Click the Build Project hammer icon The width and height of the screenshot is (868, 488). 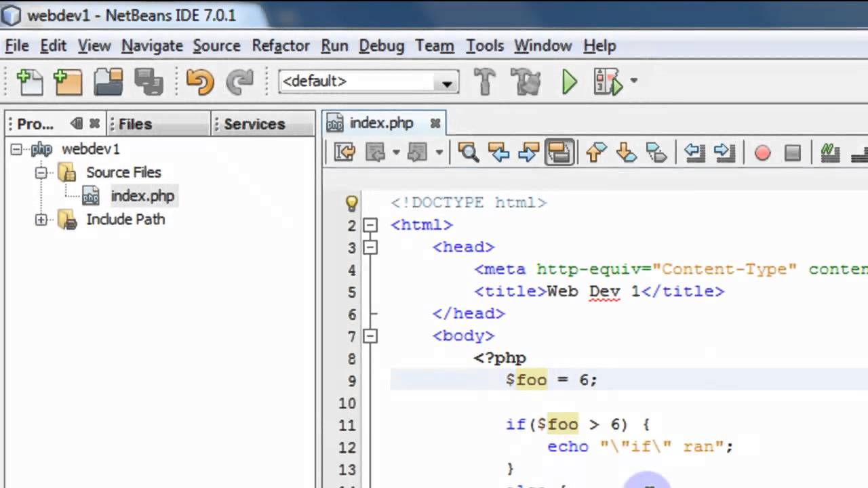coord(484,82)
